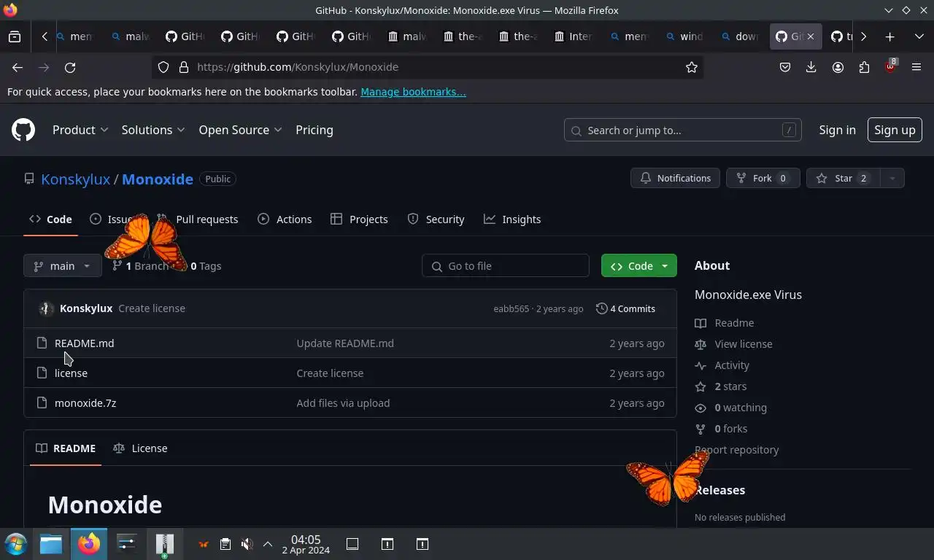View the 2 stars link
Viewport: 934px width, 560px height.
[x=721, y=386]
